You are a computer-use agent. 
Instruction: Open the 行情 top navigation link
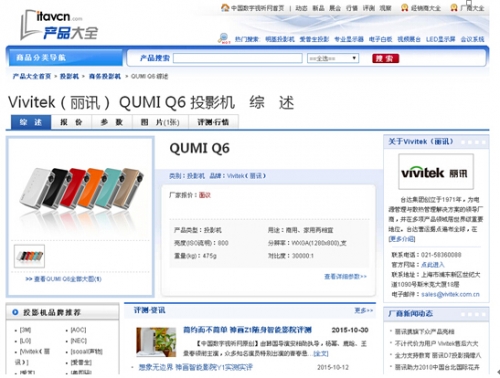pyautogui.click(x=352, y=8)
